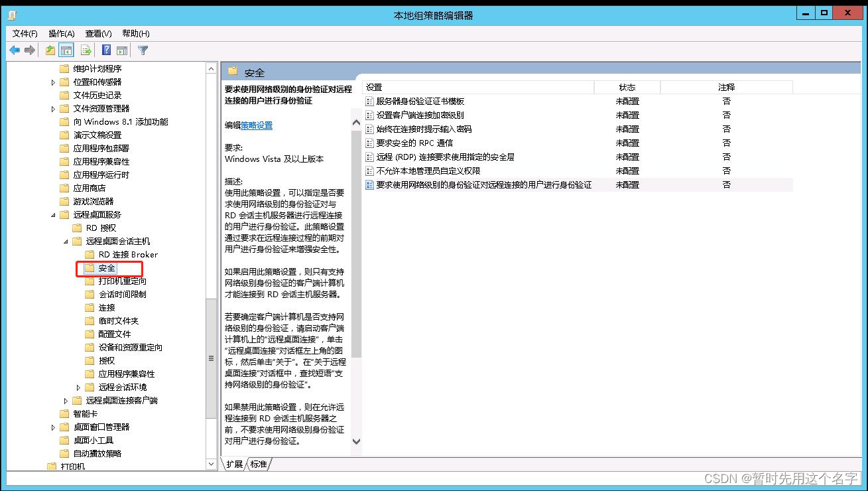Click the up one level folder icon
The image size is (868, 491).
[x=49, y=50]
